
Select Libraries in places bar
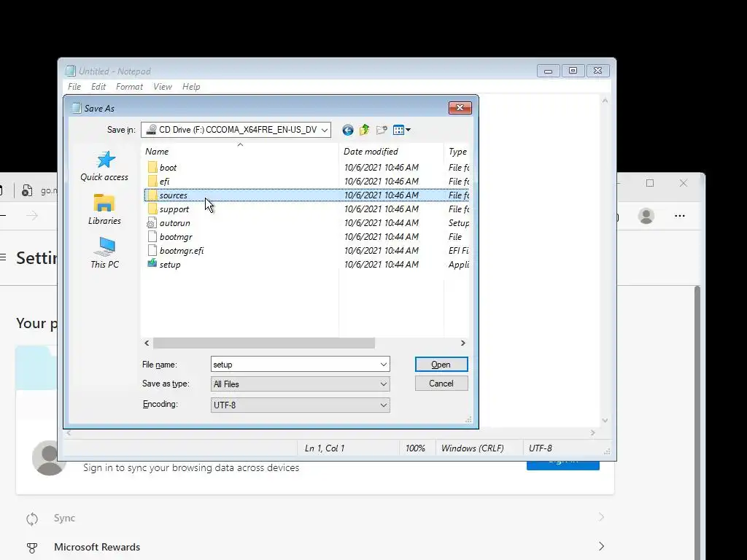pyautogui.click(x=104, y=209)
